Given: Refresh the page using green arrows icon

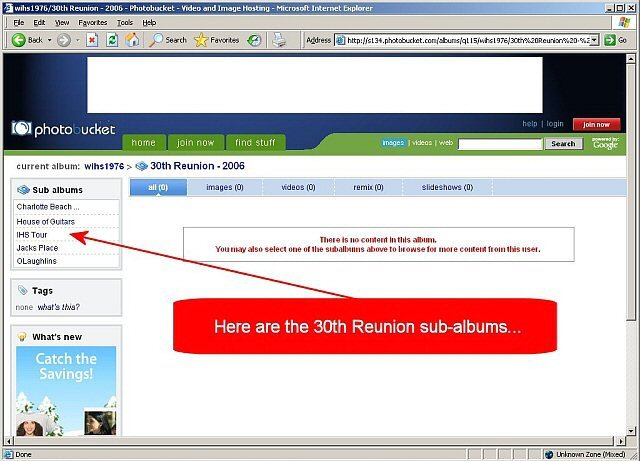Looking at the screenshot, I should coord(112,40).
